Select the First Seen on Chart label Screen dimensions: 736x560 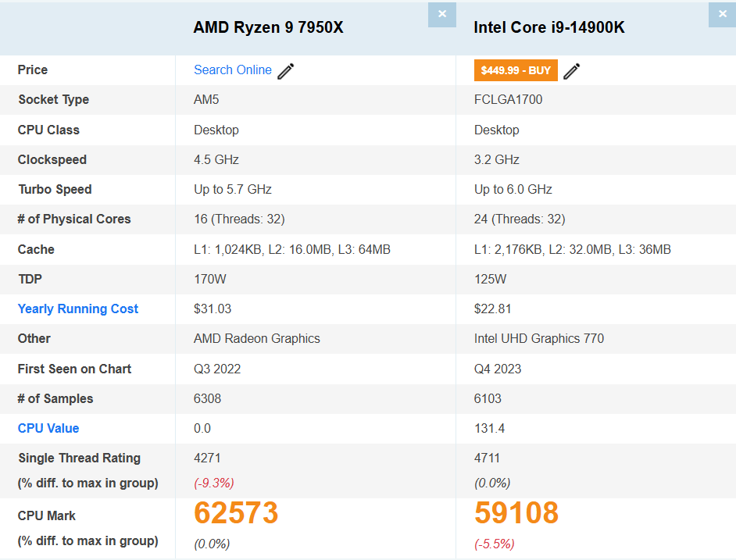(75, 369)
